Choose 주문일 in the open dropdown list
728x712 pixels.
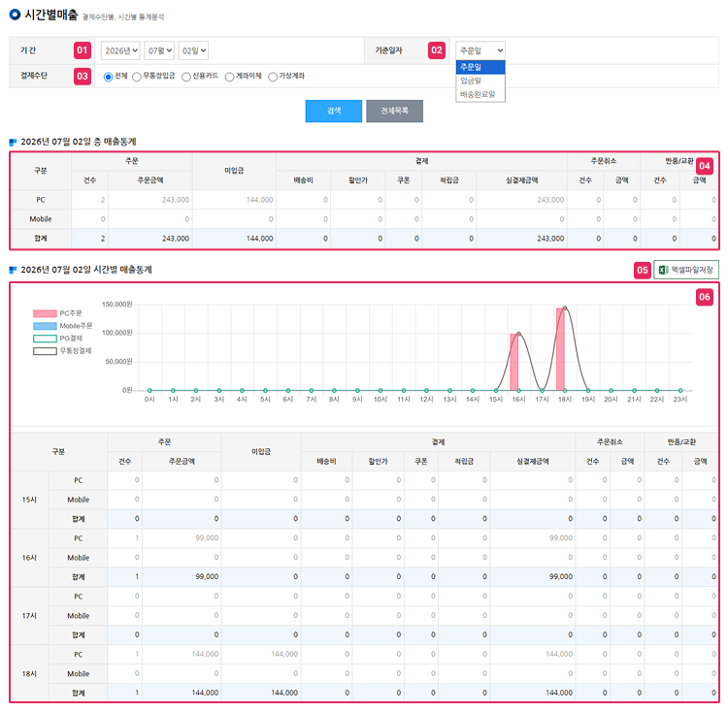click(x=480, y=67)
